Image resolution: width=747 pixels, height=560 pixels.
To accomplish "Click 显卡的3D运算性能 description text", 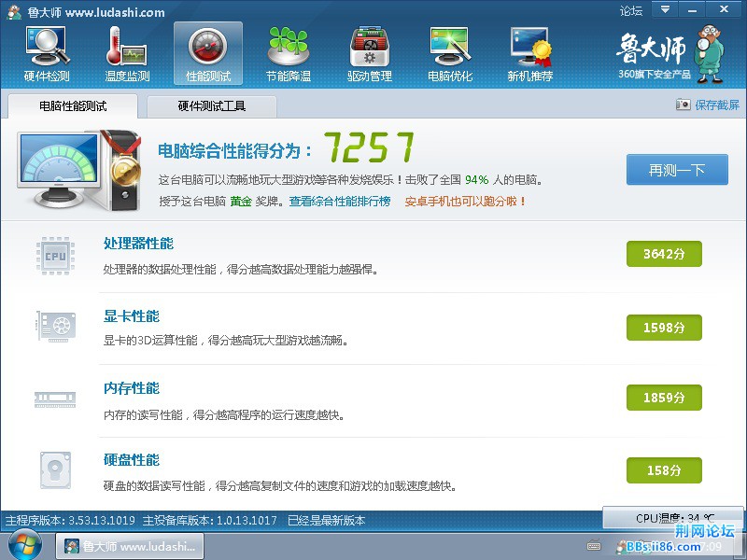I will coord(225,341).
